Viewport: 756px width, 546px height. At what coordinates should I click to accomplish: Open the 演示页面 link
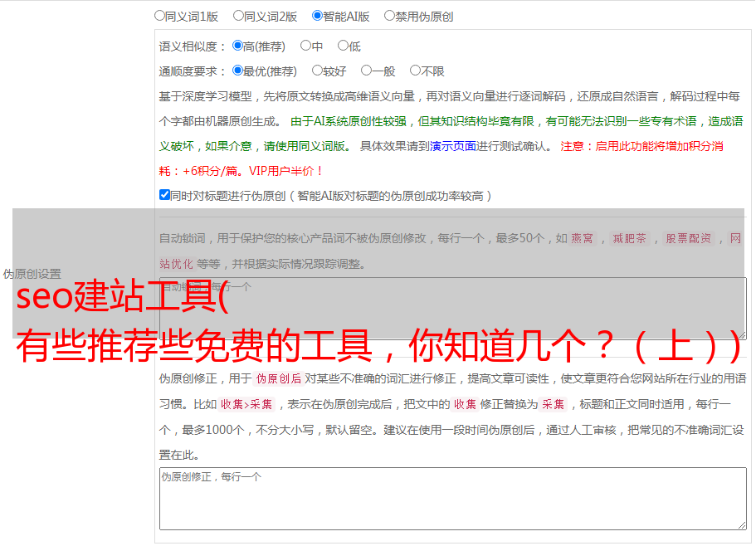coord(453,146)
